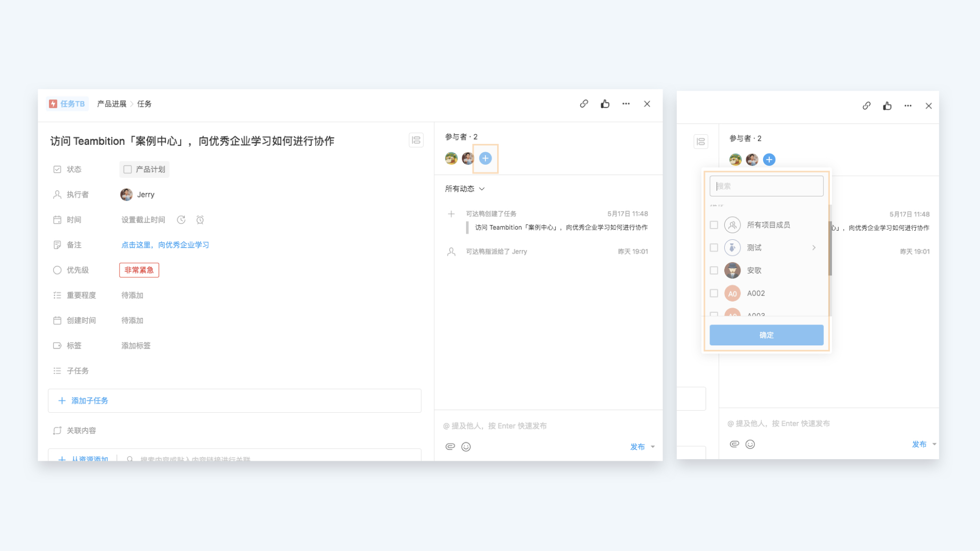The image size is (980, 551).
Task: Click 设置截止时间 to set deadline
Action: (x=143, y=220)
